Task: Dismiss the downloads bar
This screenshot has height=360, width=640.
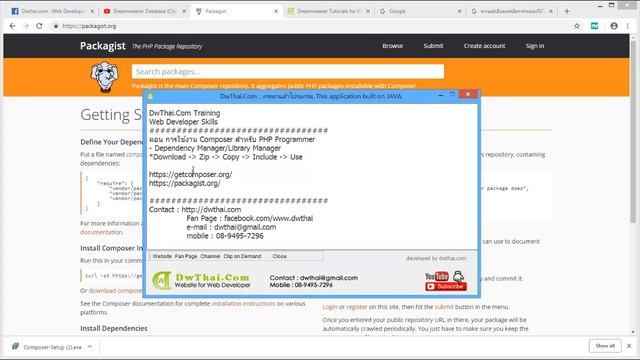Action: point(629,346)
